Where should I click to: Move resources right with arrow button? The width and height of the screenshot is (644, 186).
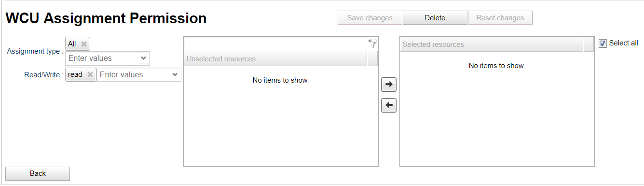coord(389,85)
